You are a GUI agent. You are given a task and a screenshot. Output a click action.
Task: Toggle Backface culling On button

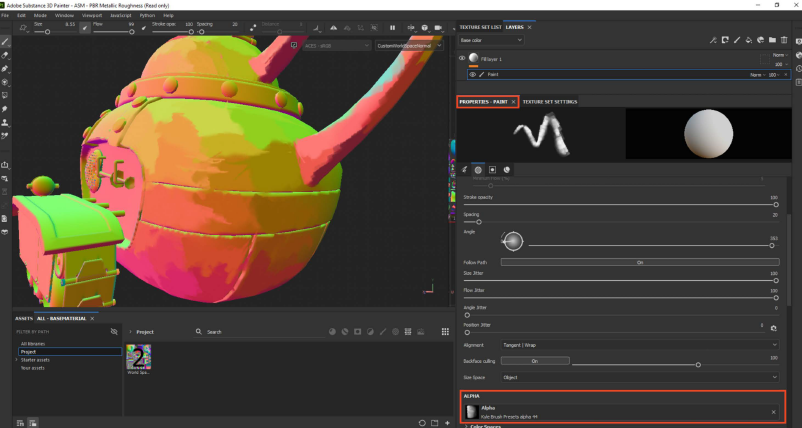[x=535, y=360]
